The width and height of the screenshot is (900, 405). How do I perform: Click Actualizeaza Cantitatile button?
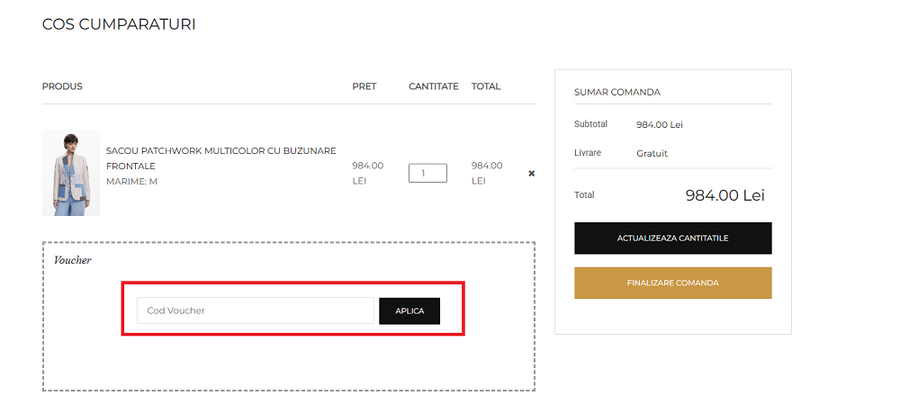(672, 238)
